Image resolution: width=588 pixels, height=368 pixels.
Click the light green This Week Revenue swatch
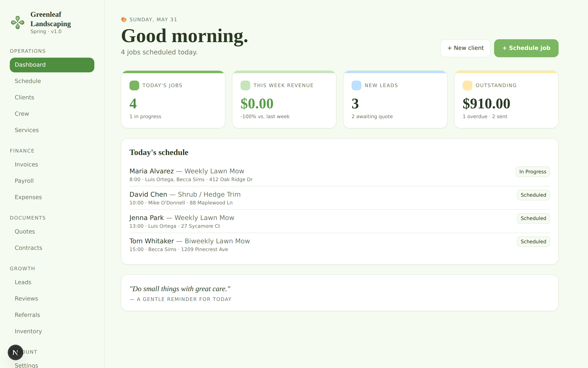pos(245,85)
